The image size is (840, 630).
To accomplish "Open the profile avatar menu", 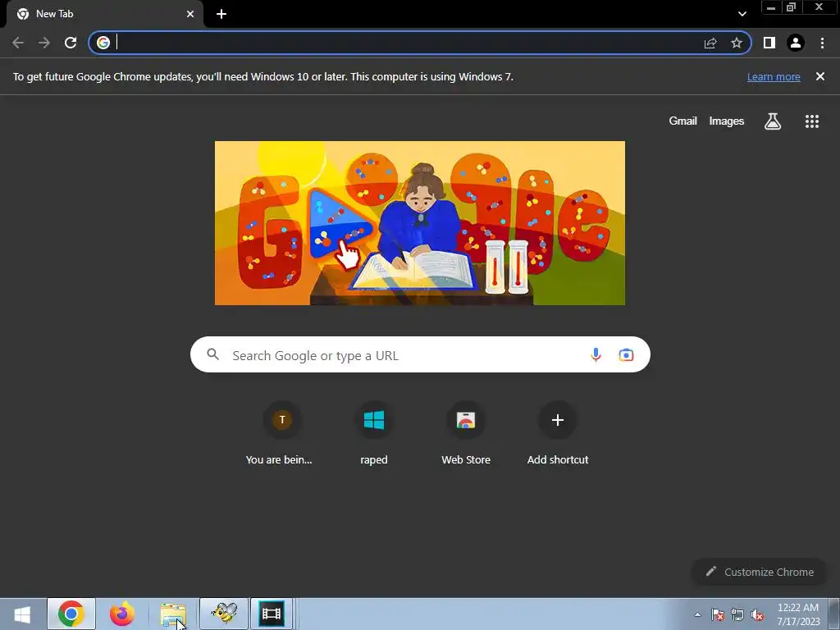I will (x=796, y=43).
